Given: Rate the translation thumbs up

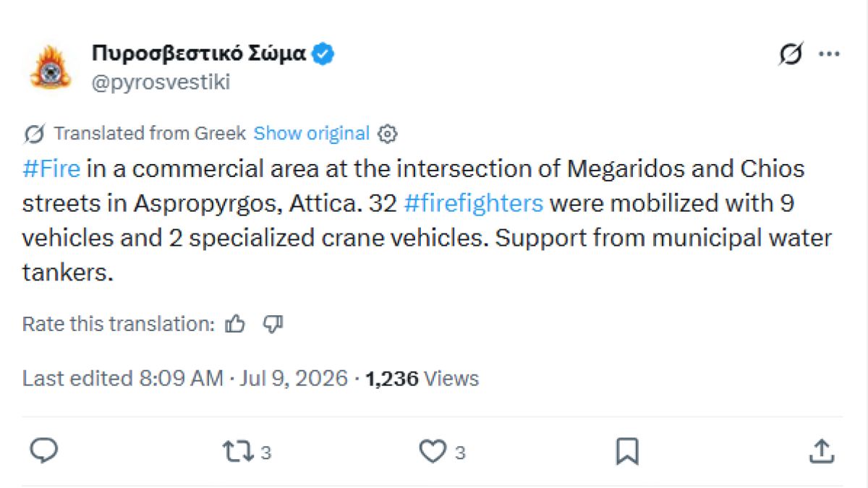Looking at the screenshot, I should [235, 325].
